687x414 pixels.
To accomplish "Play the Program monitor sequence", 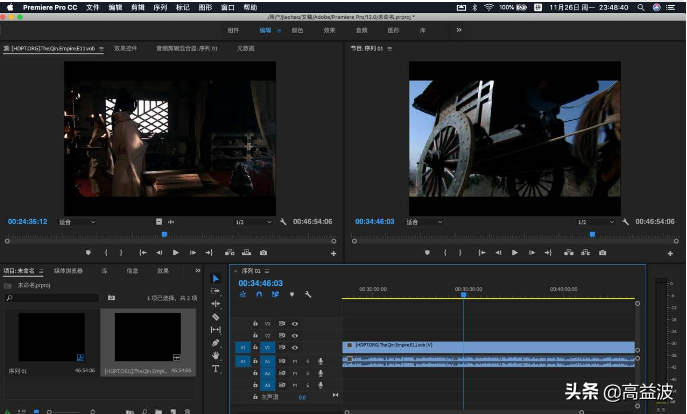I will (x=515, y=253).
